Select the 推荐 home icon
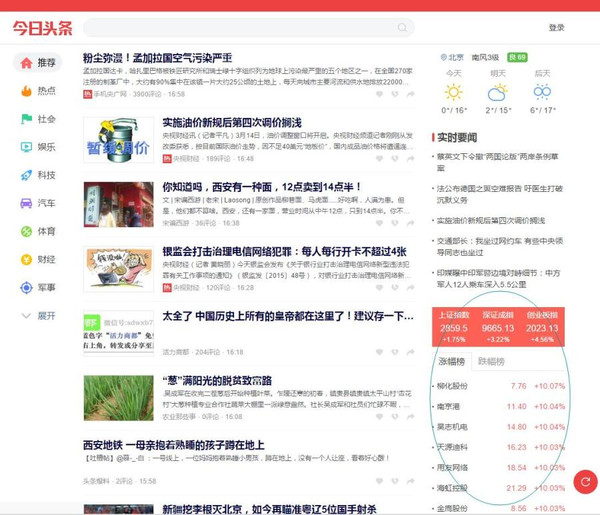 point(26,63)
